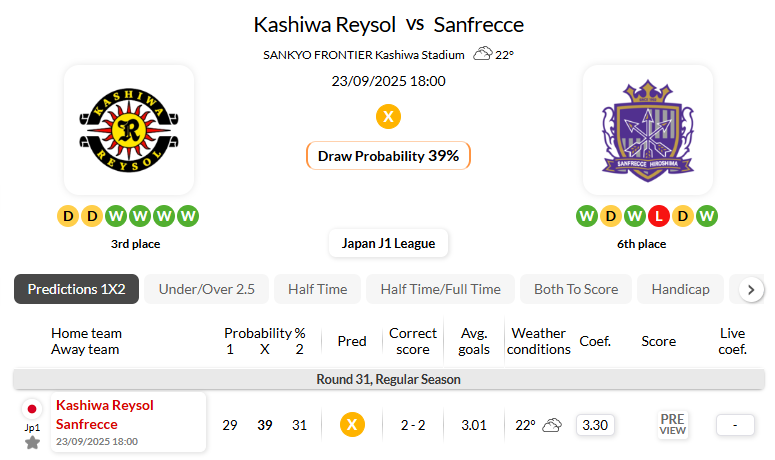Click the red L form badge for Sanfrecce
Image resolution: width=775 pixels, height=460 pixels.
point(658,216)
